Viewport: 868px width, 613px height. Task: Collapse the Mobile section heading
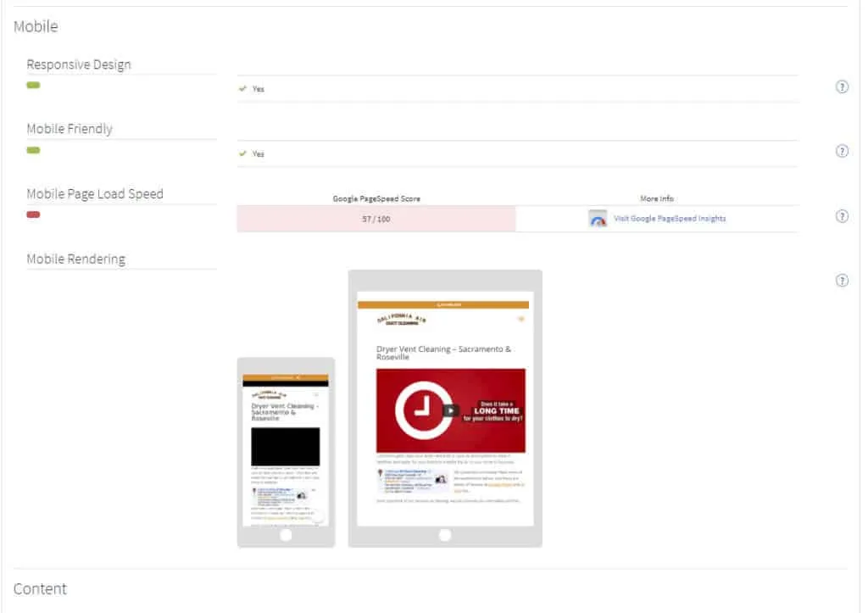click(36, 26)
